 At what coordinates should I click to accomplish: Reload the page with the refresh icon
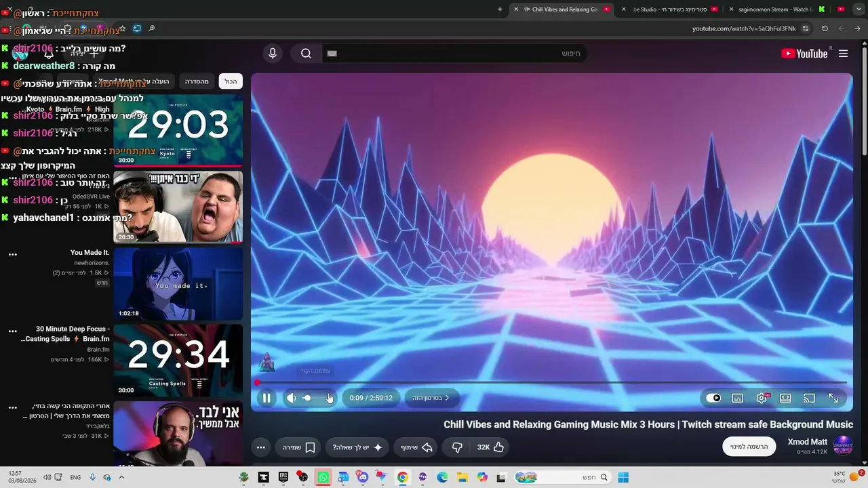[825, 28]
